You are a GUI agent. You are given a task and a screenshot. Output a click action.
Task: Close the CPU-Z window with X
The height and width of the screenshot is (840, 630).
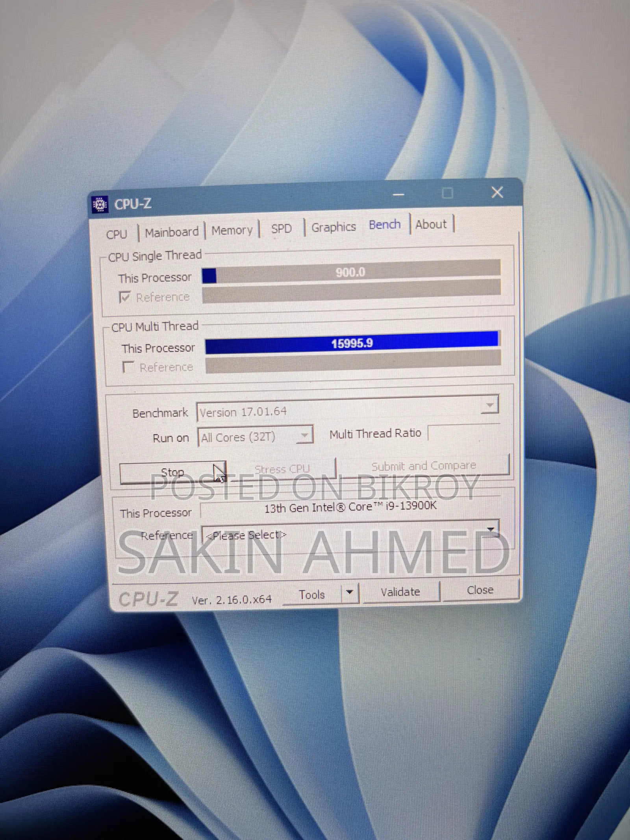[x=497, y=192]
